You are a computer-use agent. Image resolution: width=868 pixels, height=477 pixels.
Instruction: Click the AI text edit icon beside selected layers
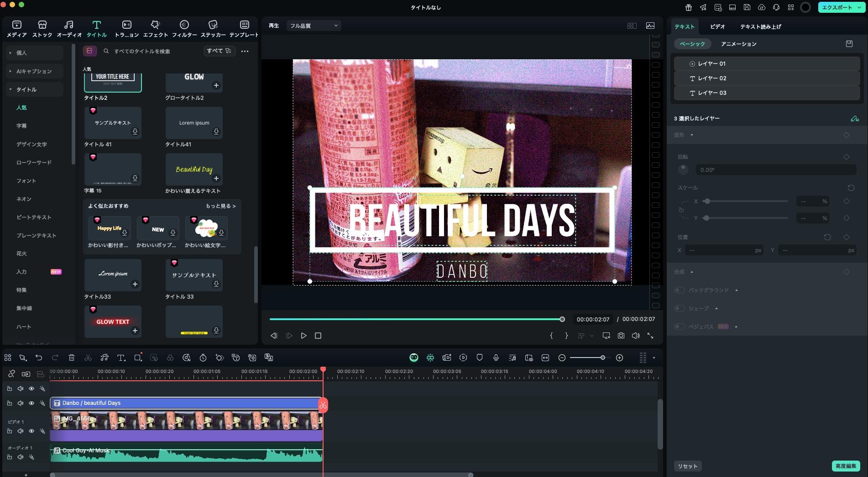point(855,119)
